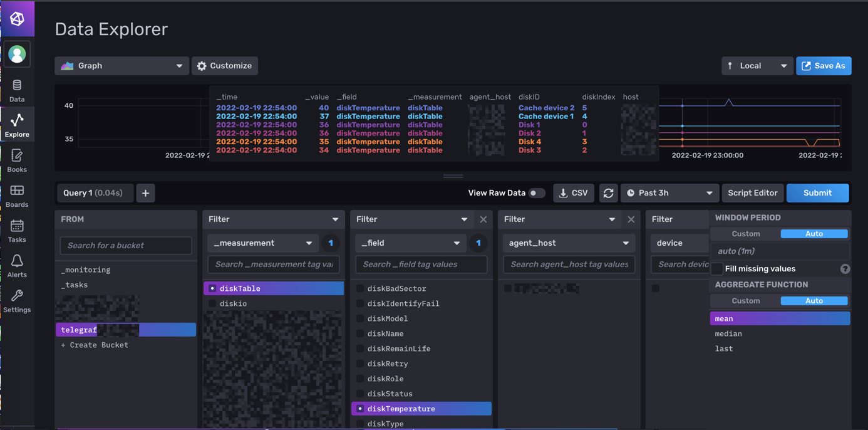
Task: Open the Books section icon
Action: (17, 160)
